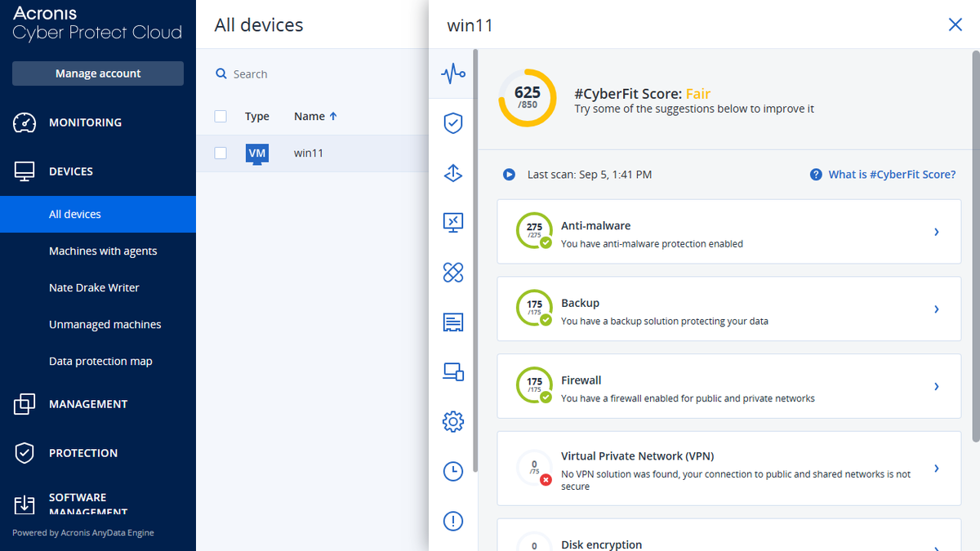Select the software inventory icon
The width and height of the screenshot is (980, 551).
tap(453, 322)
